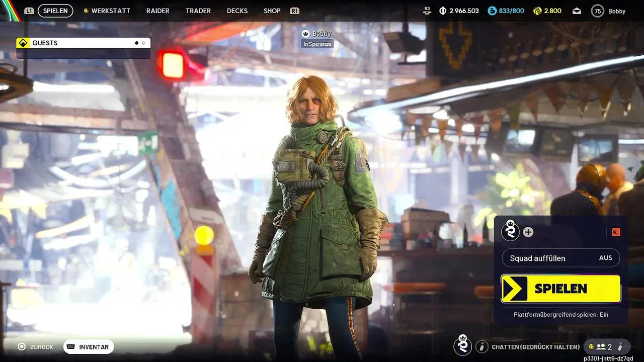Click the blue cred icon beside 833/800
Viewport: 644px width, 362px height.
(492, 11)
